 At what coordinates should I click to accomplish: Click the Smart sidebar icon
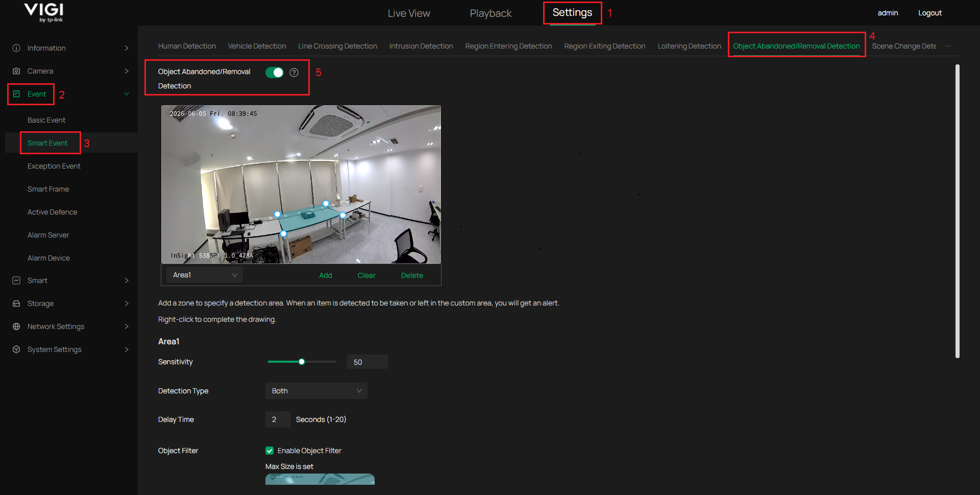pyautogui.click(x=16, y=280)
